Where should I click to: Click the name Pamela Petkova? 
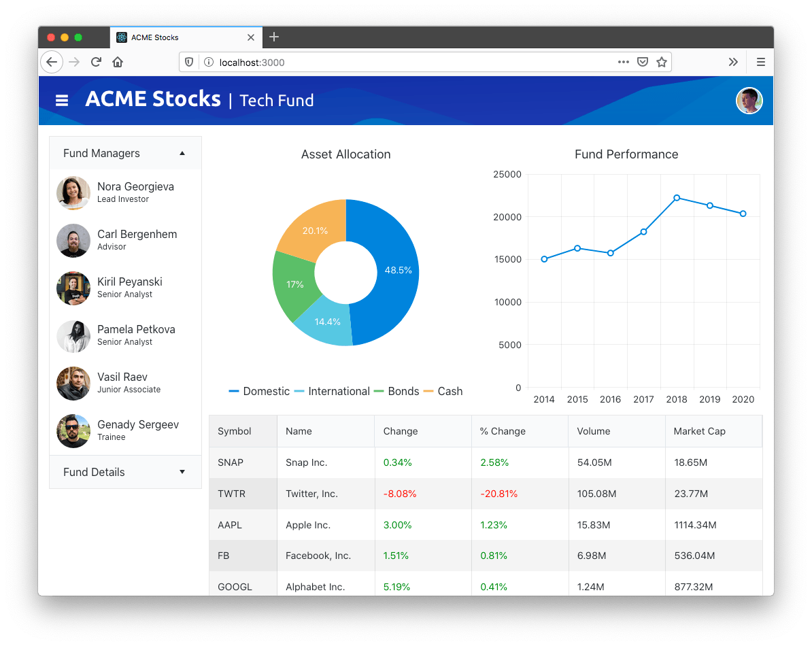tap(136, 329)
